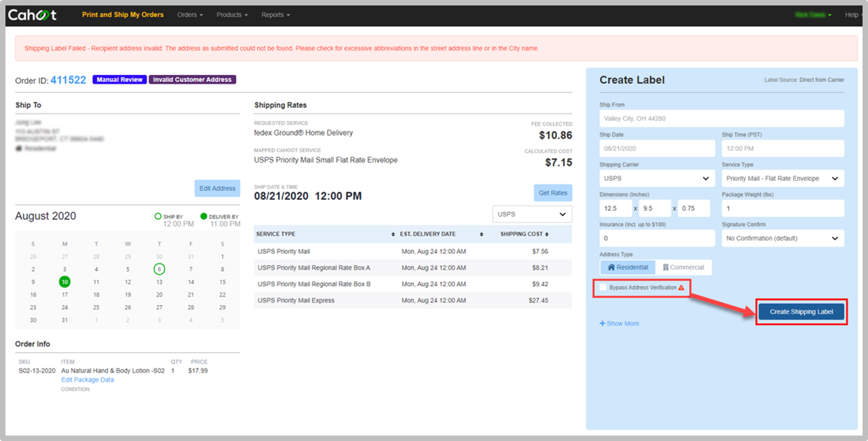This screenshot has height=441, width=868.
Task: Enable Bypass Address Verification checkbox
Action: 603,287
